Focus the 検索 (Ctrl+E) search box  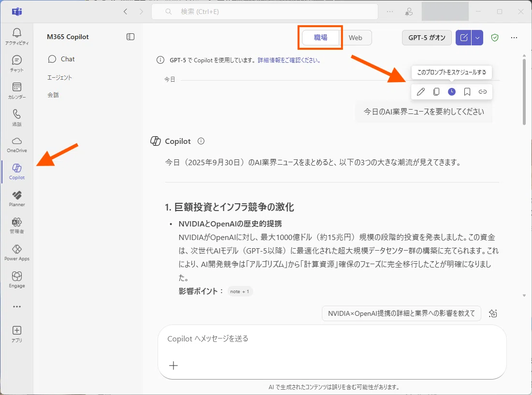pos(265,12)
